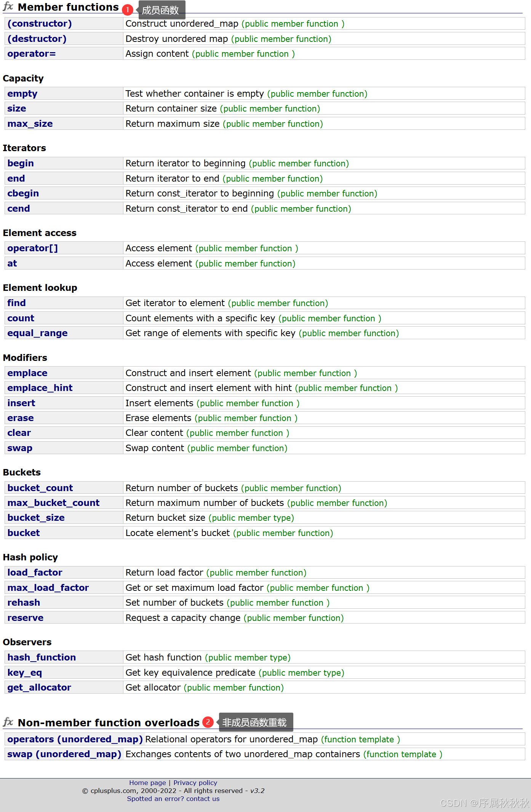Click the 非成员函数重载 annotation label

(x=254, y=722)
